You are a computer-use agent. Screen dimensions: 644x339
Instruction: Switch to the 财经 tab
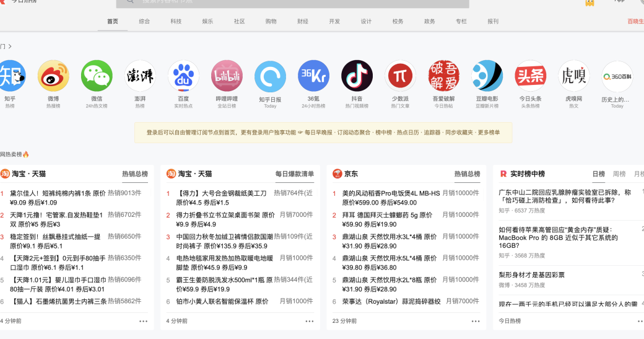[303, 21]
